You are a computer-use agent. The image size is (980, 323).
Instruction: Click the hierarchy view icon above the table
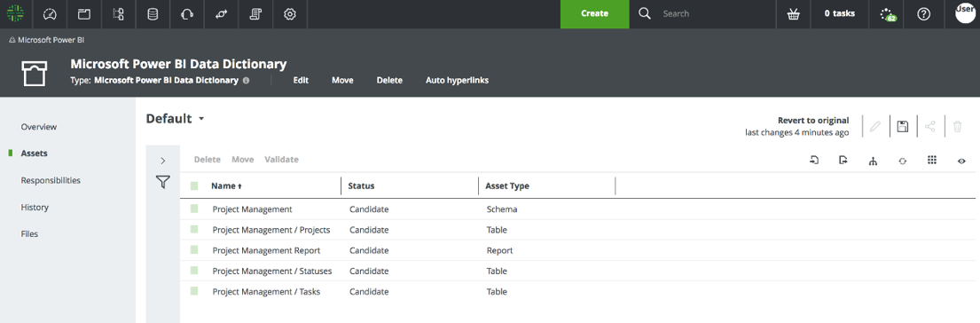click(873, 161)
